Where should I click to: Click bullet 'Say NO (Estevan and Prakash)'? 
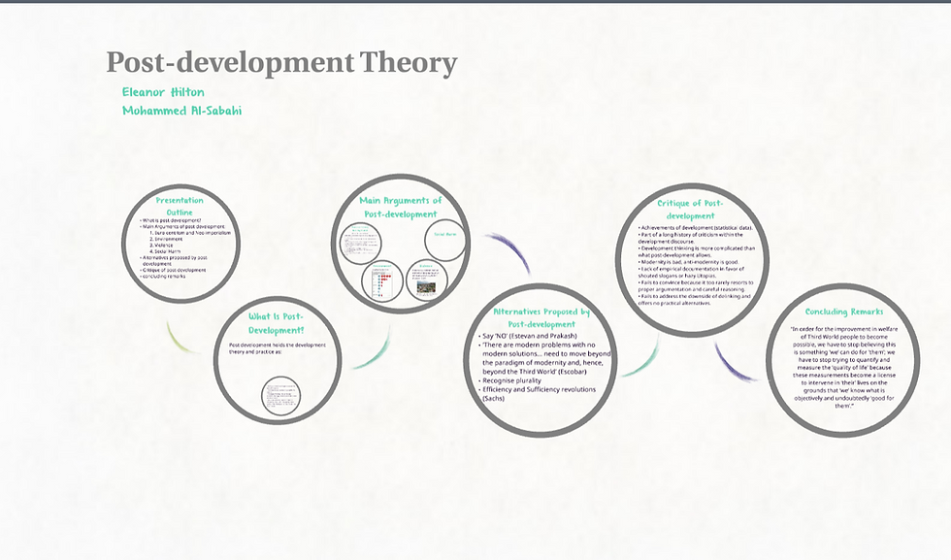[528, 336]
